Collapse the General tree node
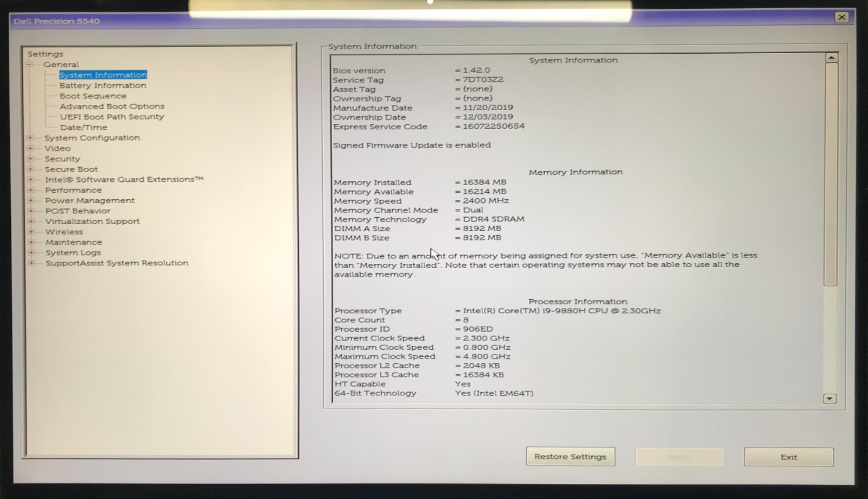 pos(29,65)
